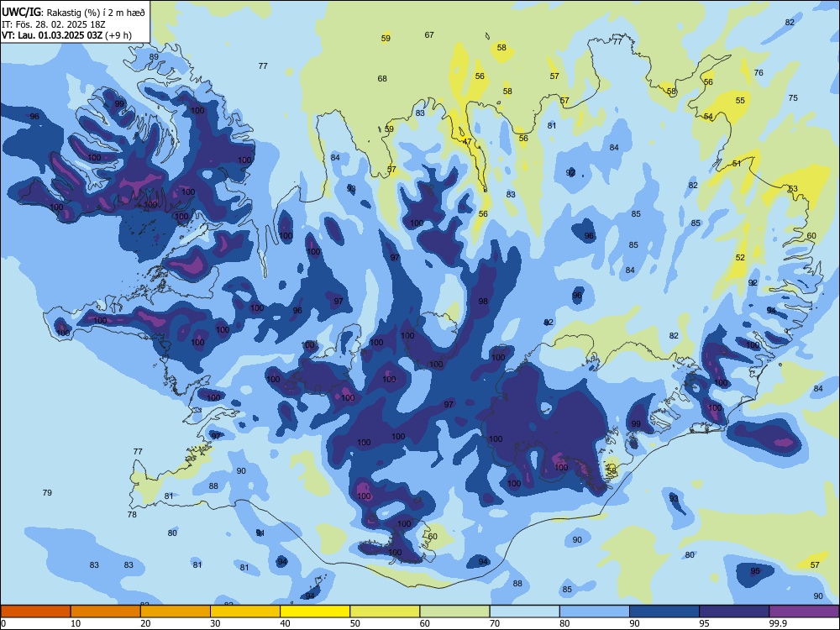Click the humidity value '78' on the map

pos(132,515)
